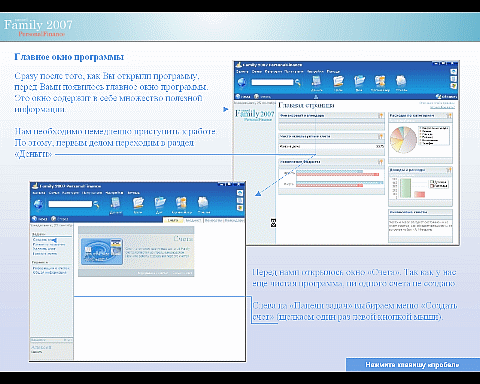Click search field in Счета window

[x=70, y=204]
